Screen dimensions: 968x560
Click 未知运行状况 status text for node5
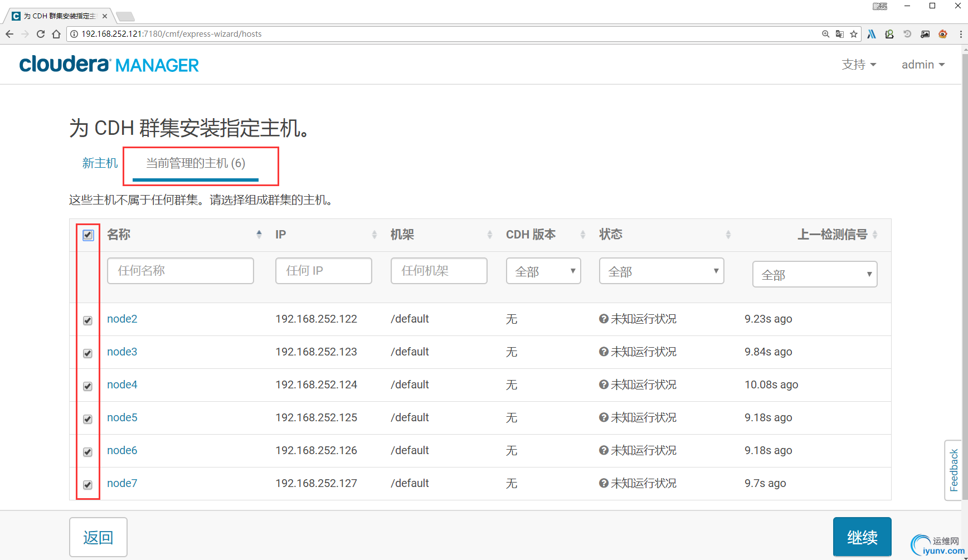644,417
